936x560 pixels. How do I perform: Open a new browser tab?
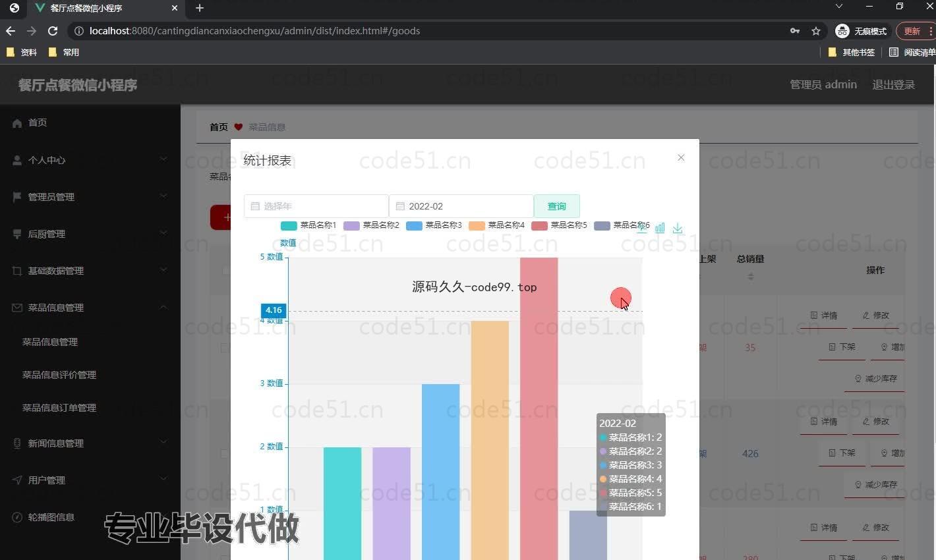coord(200,8)
